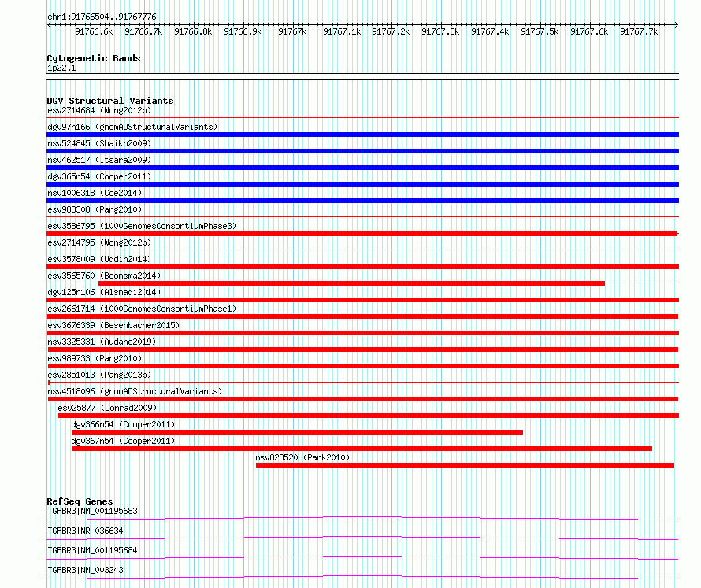Open TGFBR3|NM_003243 transcript

click(85, 570)
